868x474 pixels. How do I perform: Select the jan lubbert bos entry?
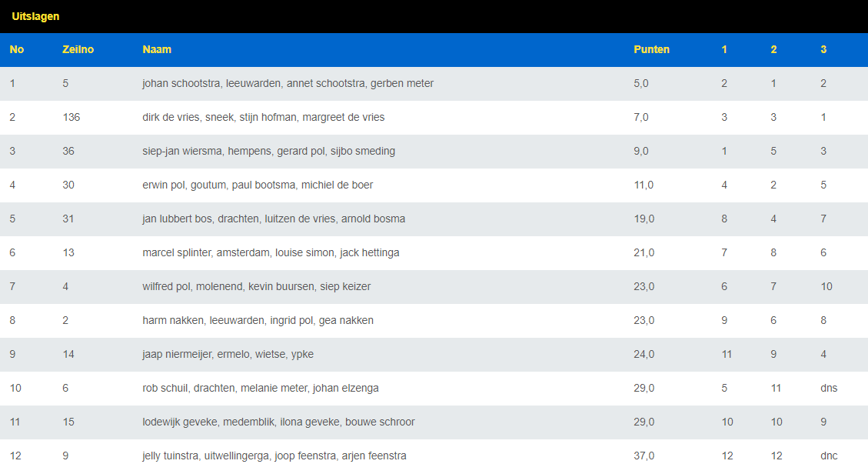(273, 219)
